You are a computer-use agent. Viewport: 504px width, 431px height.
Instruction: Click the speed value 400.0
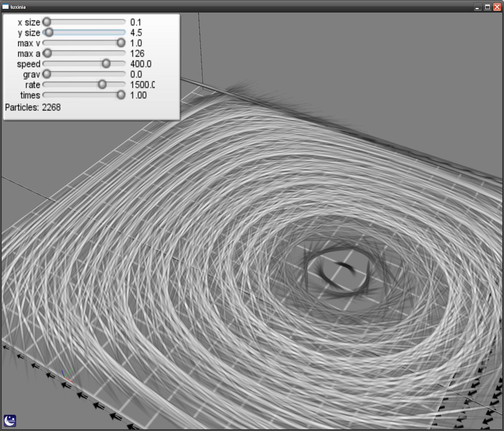pos(141,64)
